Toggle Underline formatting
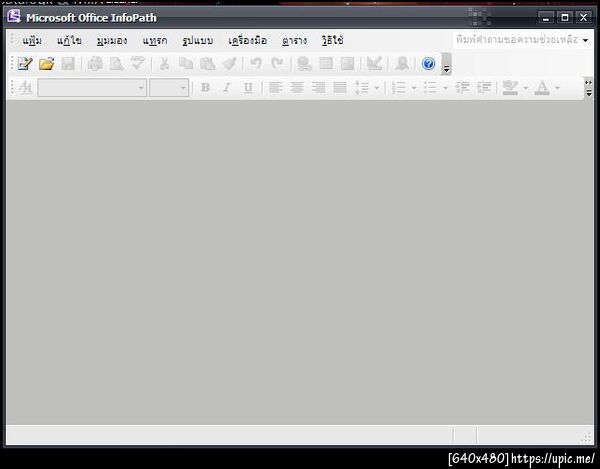 point(248,88)
